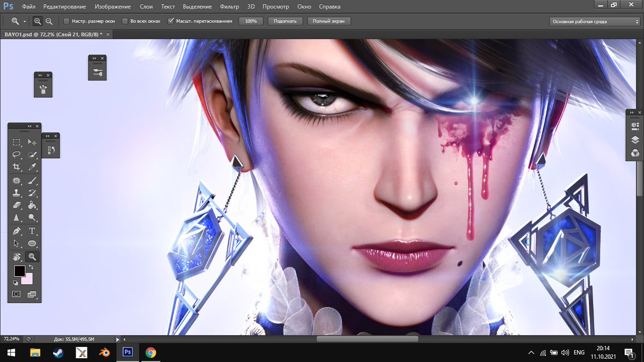Choose Zoom Out mode in options bar
This screenshot has width=644, height=362.
coord(49,21)
